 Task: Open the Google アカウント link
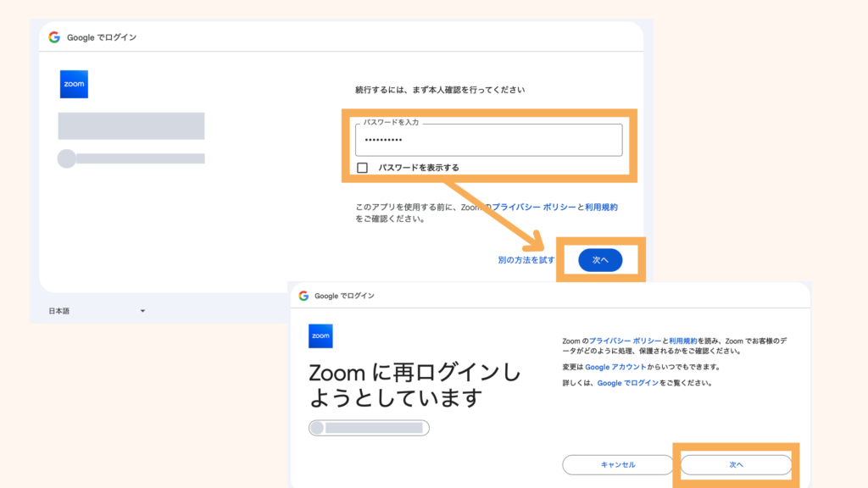[616, 366]
